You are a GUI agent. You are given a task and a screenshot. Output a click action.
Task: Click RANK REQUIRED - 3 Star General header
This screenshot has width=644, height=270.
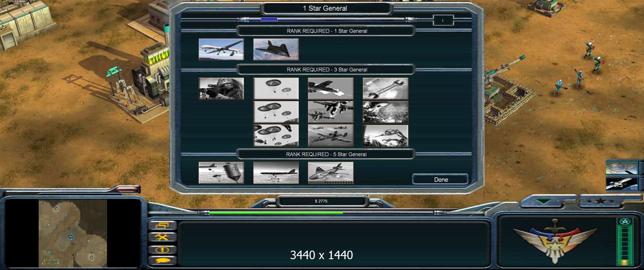(x=327, y=70)
